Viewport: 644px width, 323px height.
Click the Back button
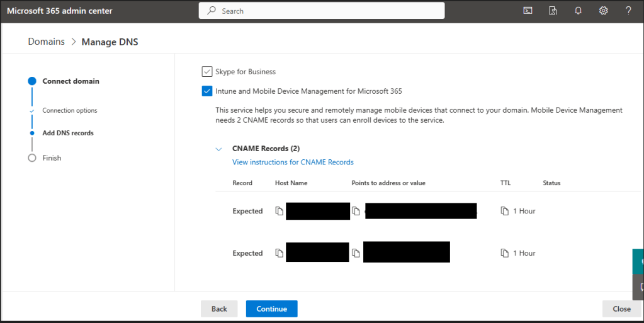(218, 309)
